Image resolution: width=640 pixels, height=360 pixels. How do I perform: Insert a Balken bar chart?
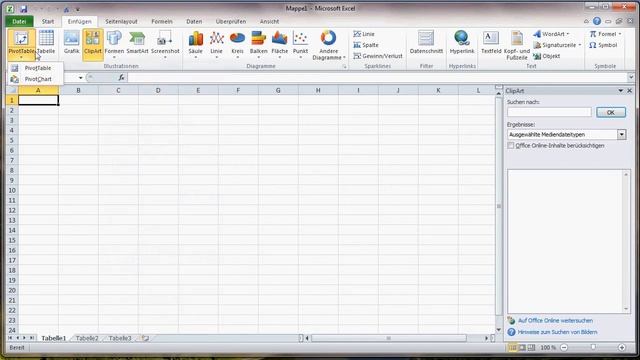pos(258,44)
